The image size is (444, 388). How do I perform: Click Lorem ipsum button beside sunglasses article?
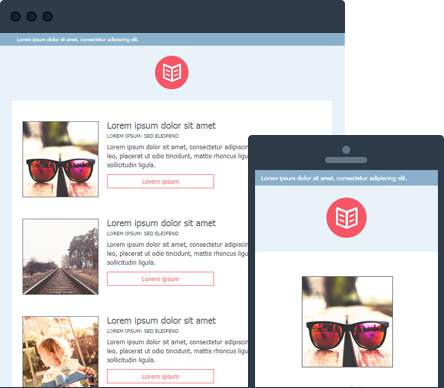(160, 181)
